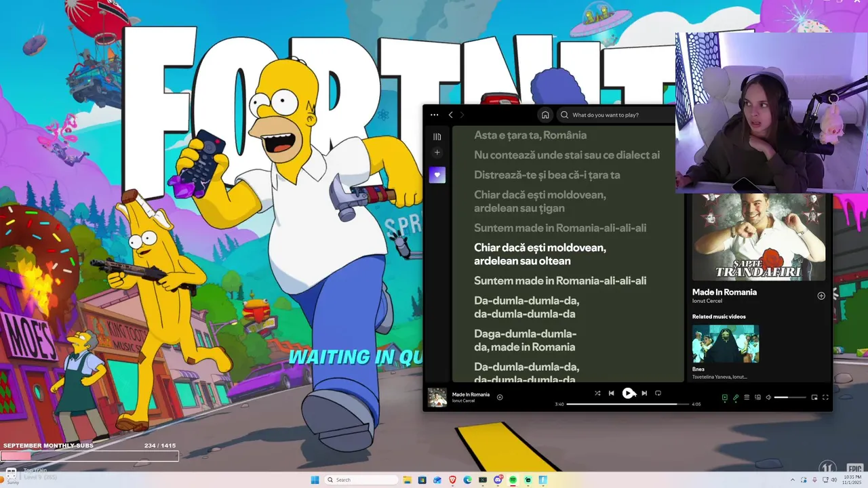The image size is (868, 488).
Task: Jump to lyric ending 'ardelean sau țigan'
Action: [x=540, y=201]
